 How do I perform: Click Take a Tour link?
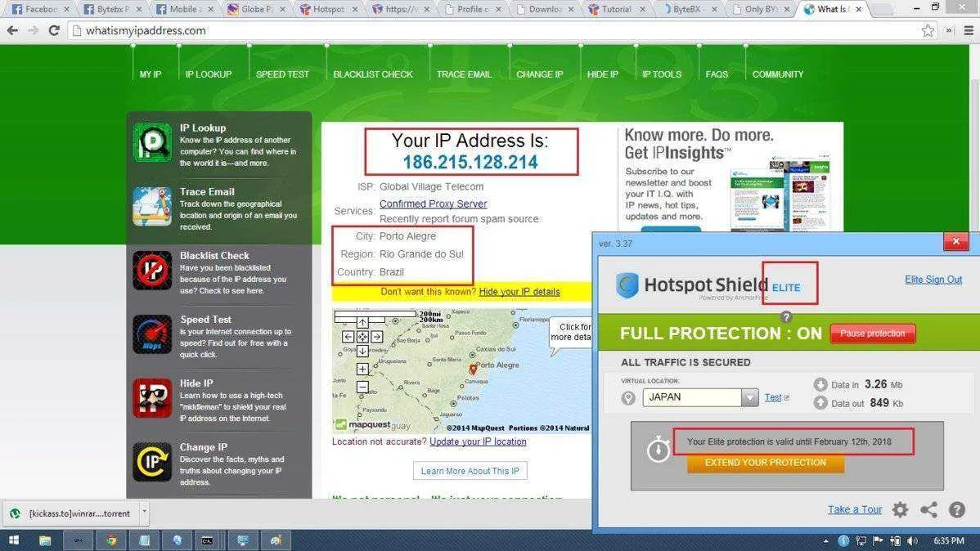tap(855, 510)
